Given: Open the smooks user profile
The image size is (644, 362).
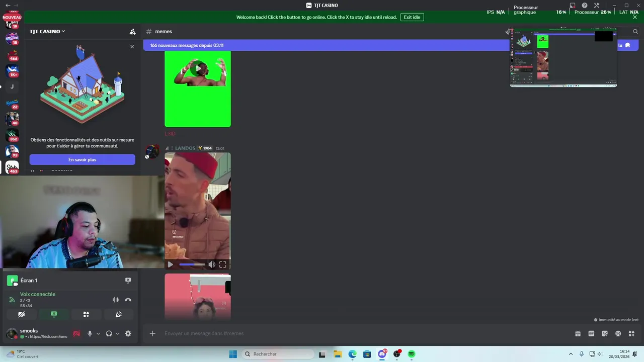Looking at the screenshot, I should (x=35, y=333).
